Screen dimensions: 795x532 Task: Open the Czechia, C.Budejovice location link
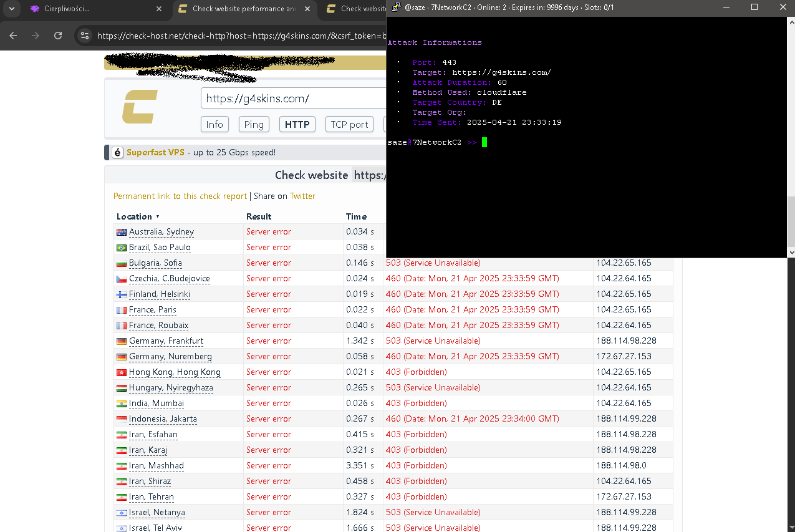[170, 278]
